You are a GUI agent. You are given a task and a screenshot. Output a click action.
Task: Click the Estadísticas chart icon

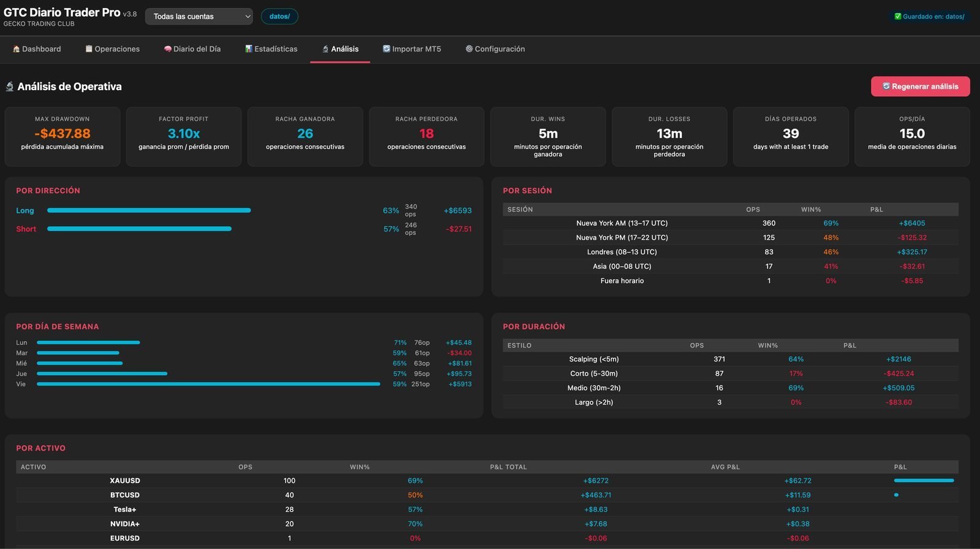[x=249, y=49]
